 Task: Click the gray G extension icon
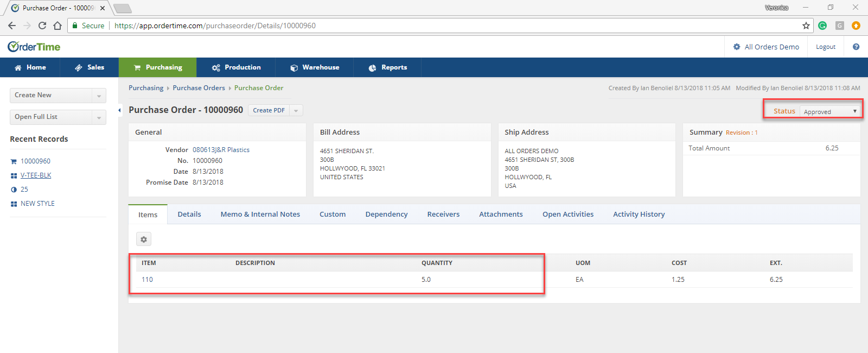(840, 26)
